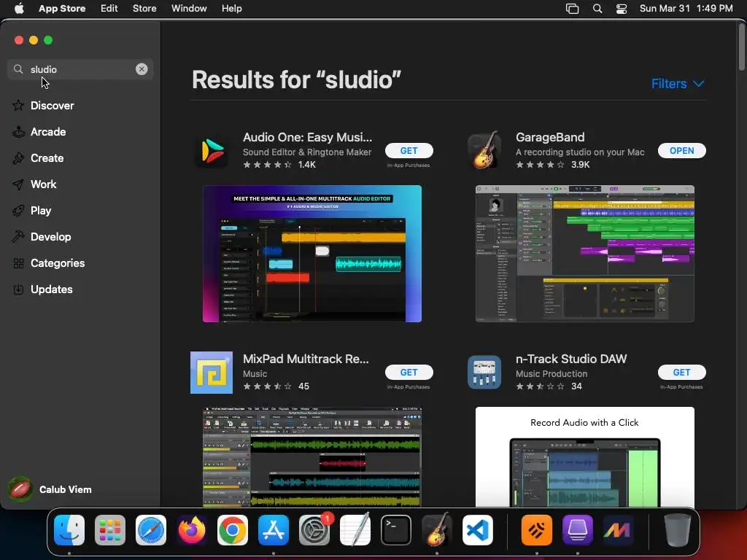Screen dimensions: 747x560
Task: View MixPad waveform screenshot preview
Action: (312, 456)
